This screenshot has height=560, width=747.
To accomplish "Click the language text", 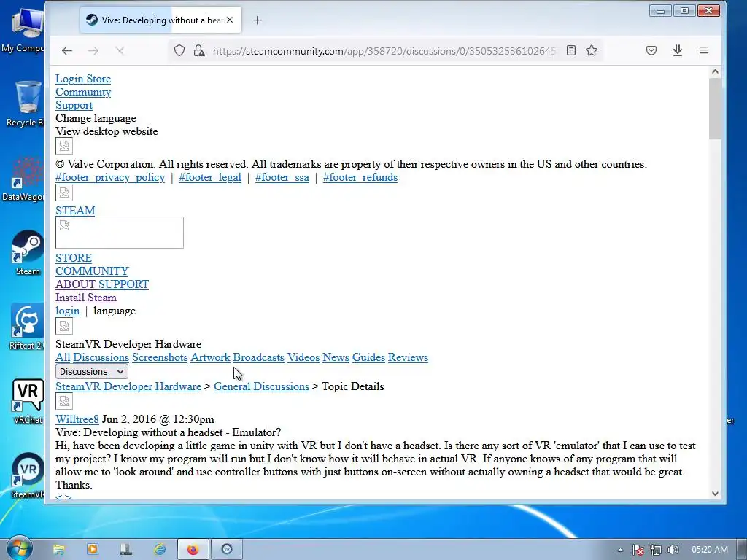I will [x=115, y=311].
